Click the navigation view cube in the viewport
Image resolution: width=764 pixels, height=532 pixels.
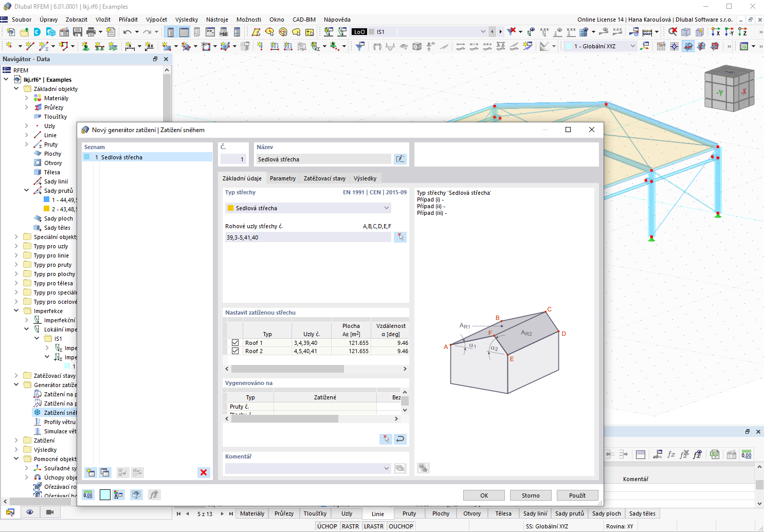tap(729, 88)
